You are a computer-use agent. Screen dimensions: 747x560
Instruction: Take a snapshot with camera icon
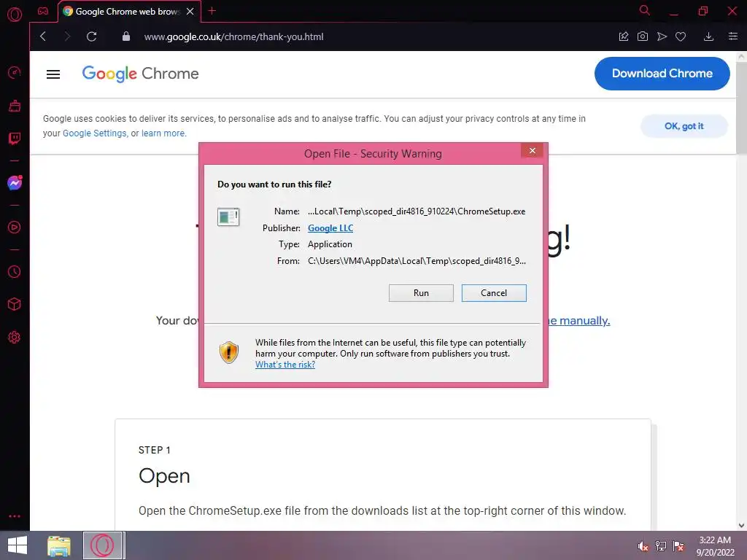(642, 36)
